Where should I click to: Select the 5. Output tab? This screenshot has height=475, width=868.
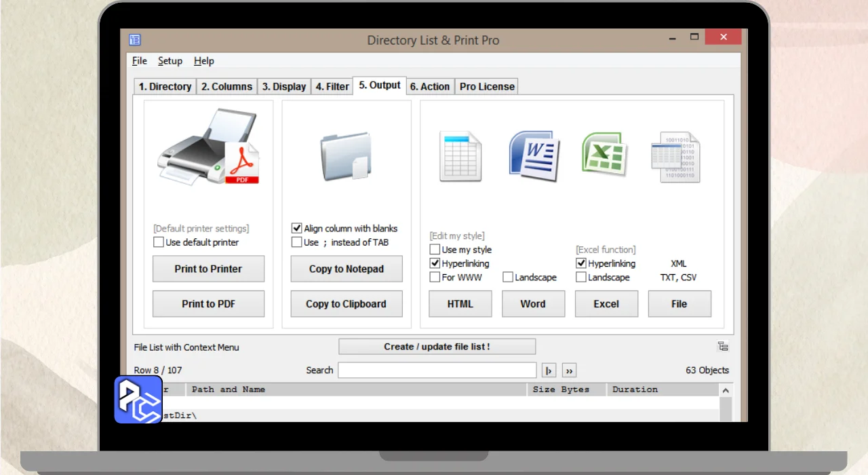pyautogui.click(x=380, y=85)
